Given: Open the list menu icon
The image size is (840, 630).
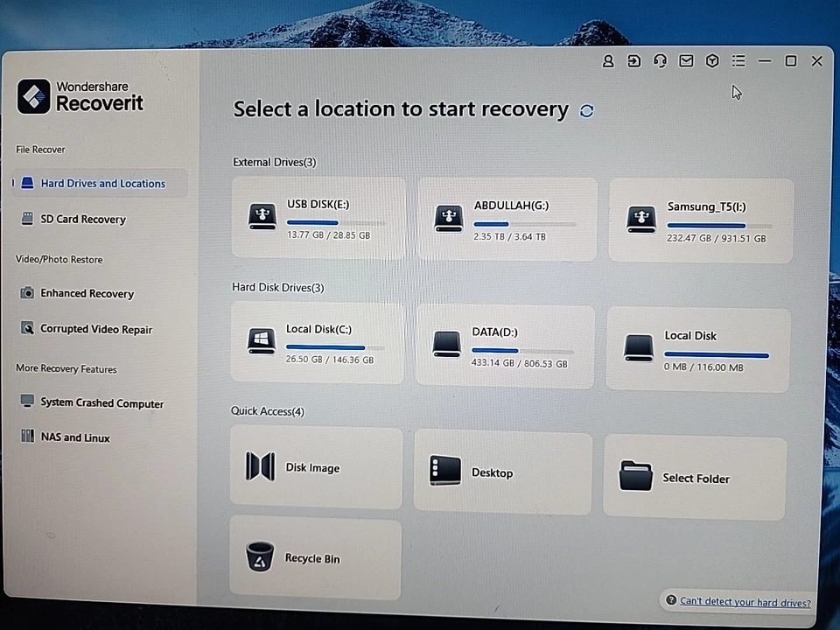Looking at the screenshot, I should coord(738,60).
